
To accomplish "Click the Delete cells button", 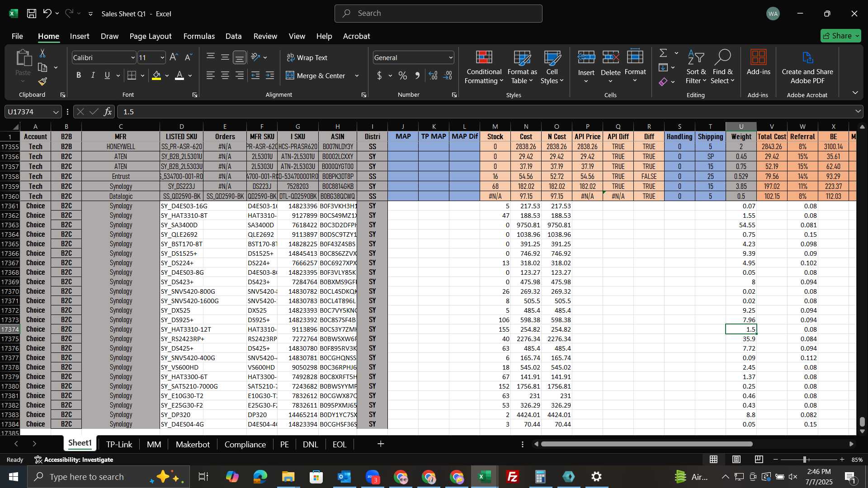I will [610, 67].
